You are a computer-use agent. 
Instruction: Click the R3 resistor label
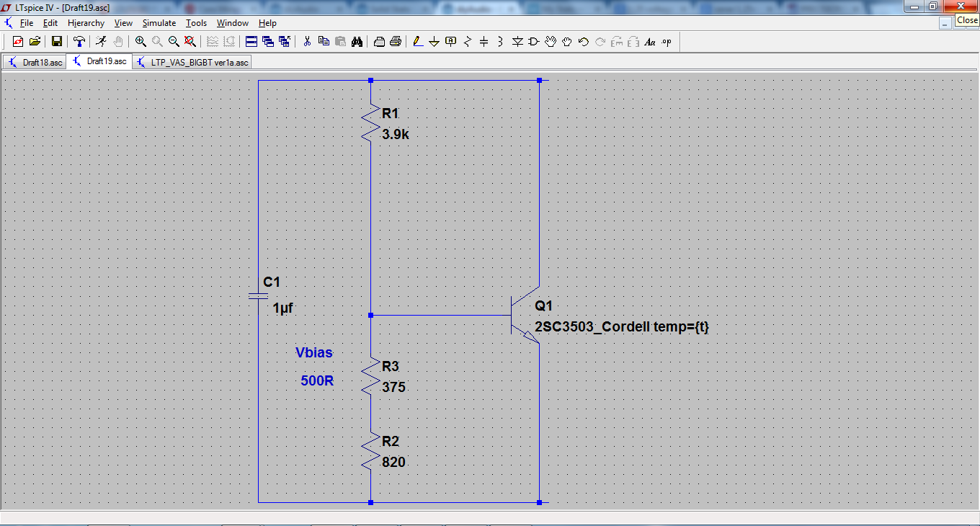pyautogui.click(x=390, y=366)
